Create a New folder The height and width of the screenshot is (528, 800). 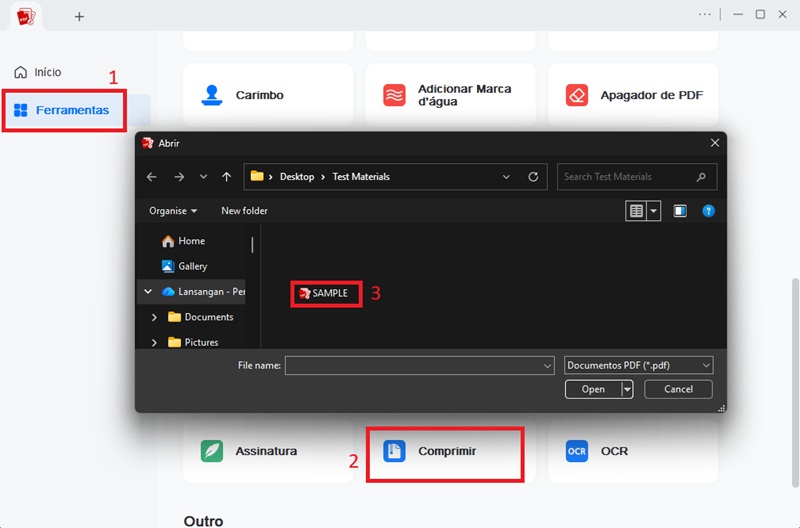tap(244, 211)
